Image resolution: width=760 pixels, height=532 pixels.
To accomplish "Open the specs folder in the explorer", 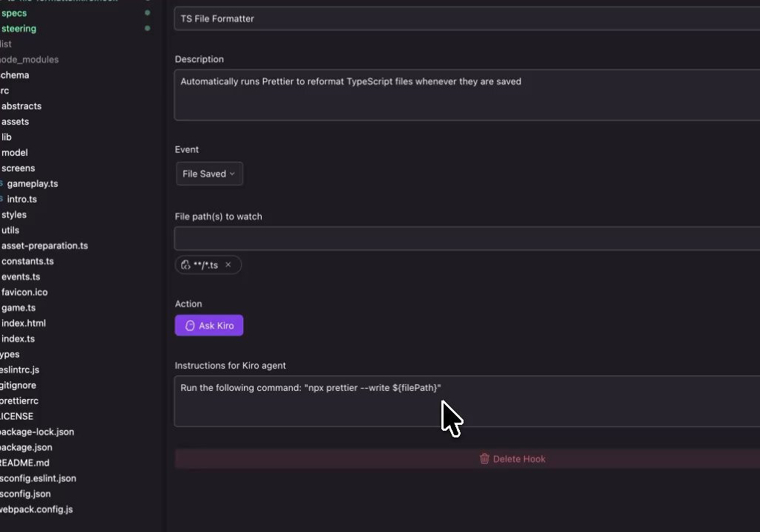I will tap(14, 13).
